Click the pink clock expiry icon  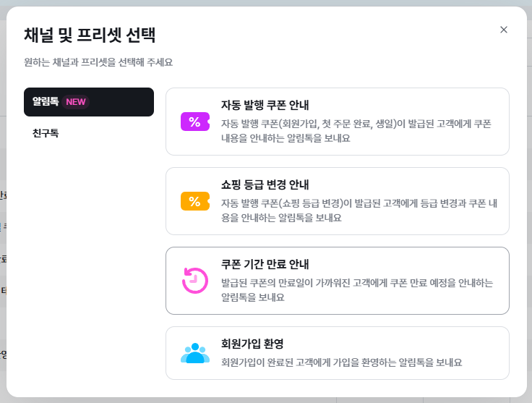[194, 281]
